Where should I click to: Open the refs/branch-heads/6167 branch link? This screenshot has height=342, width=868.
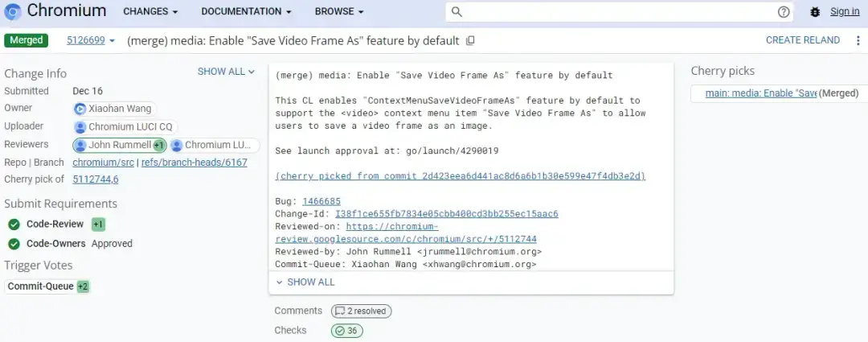tap(194, 163)
